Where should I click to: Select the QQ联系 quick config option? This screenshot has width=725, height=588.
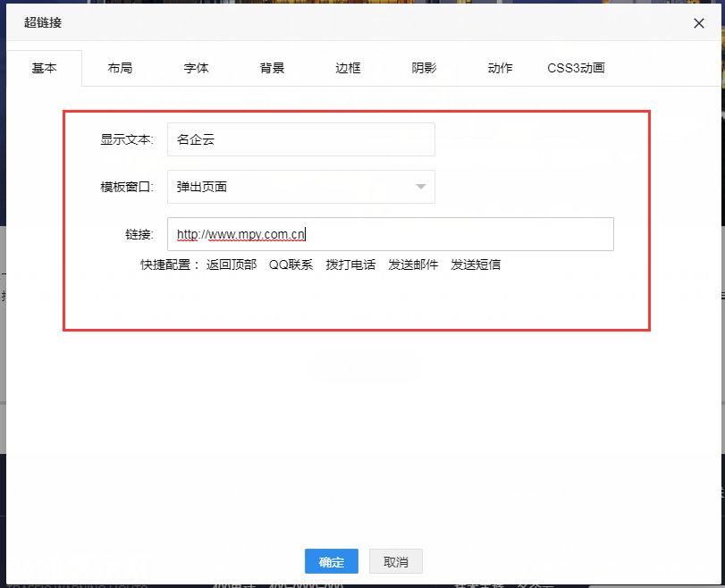tap(291, 265)
